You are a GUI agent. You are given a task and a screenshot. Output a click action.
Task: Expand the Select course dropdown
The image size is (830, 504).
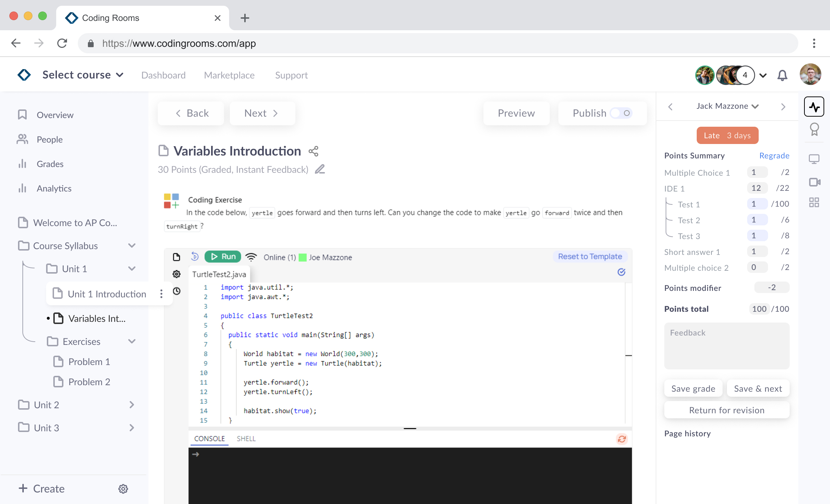click(83, 75)
